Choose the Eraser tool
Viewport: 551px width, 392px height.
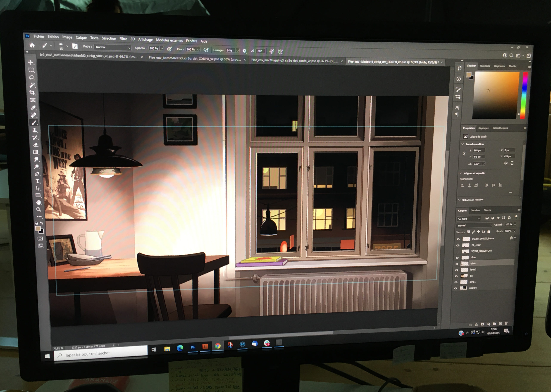[x=35, y=145]
